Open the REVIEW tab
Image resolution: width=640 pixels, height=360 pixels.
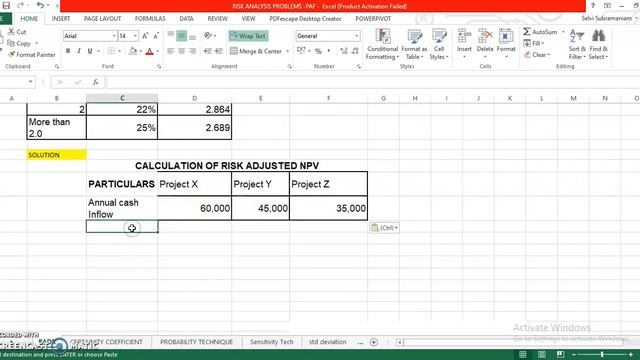(x=217, y=18)
